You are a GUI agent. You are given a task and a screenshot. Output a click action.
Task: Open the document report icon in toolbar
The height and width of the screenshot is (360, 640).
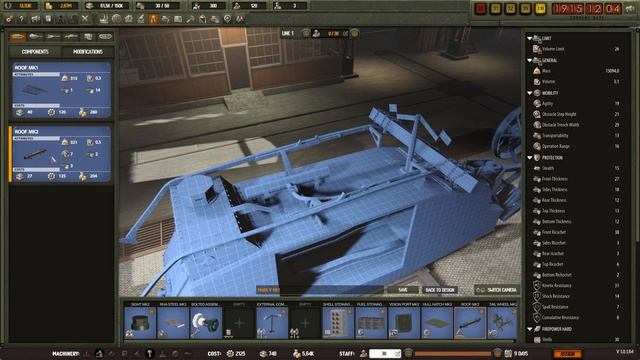[x=48, y=19]
